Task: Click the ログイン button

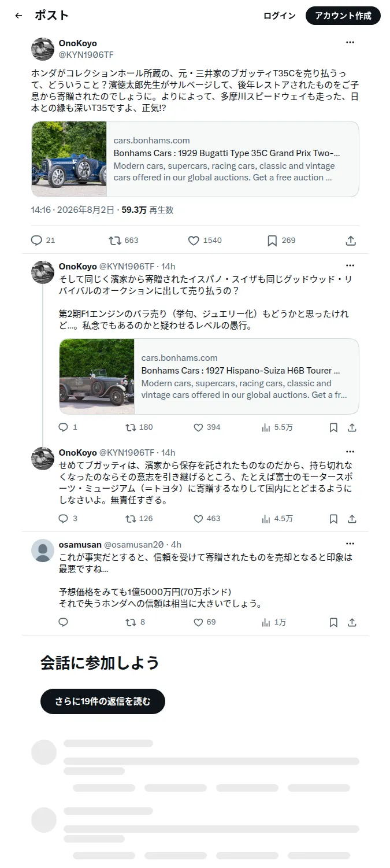Action: [x=280, y=16]
